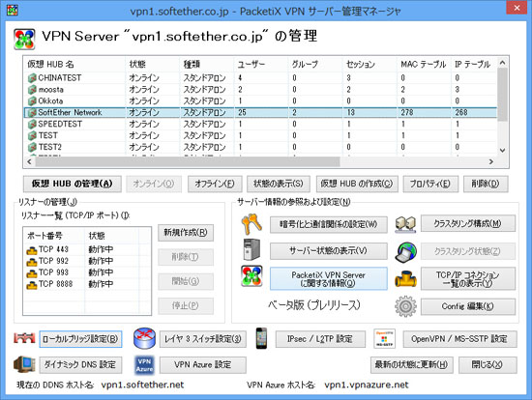Open TCP/IP コネクション一覧の表示(Y)
532x400 pixels.
tap(468, 278)
